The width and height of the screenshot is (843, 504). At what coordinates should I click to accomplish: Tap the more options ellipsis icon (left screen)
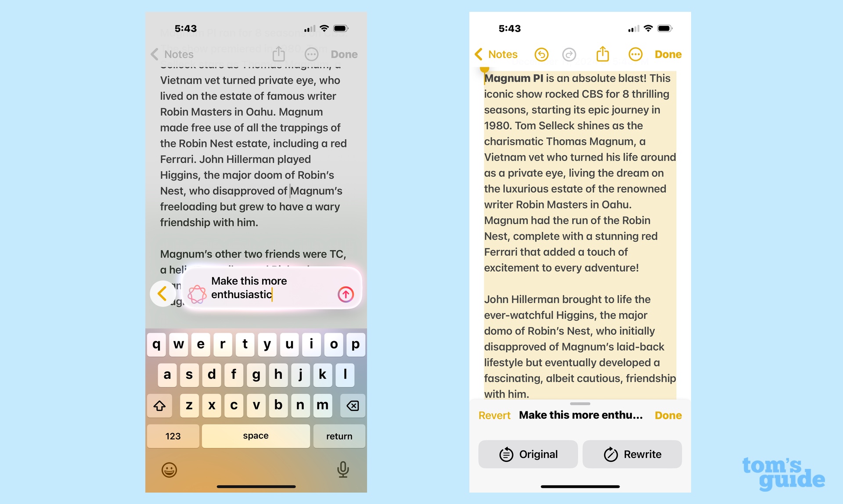click(x=310, y=54)
